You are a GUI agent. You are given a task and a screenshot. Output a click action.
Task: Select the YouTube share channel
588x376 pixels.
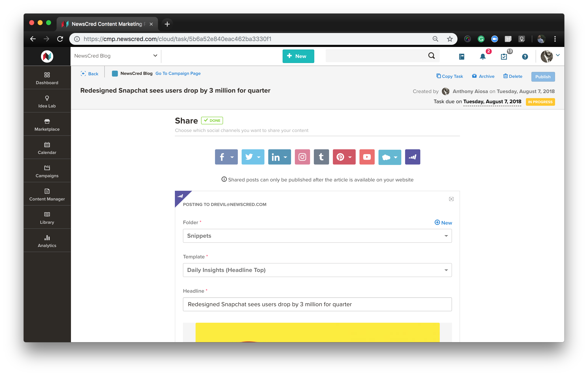click(x=367, y=157)
